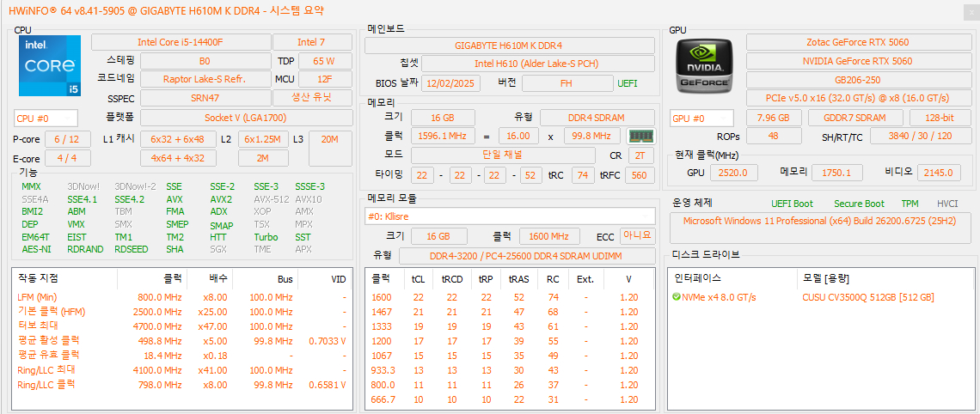Screen dimensions: 980x414
Task: Click the MCU value '12F'
Action: [324, 79]
